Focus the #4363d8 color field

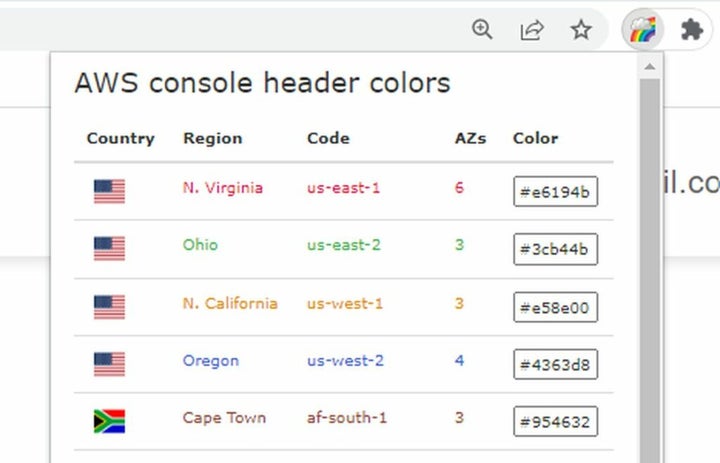tap(555, 365)
